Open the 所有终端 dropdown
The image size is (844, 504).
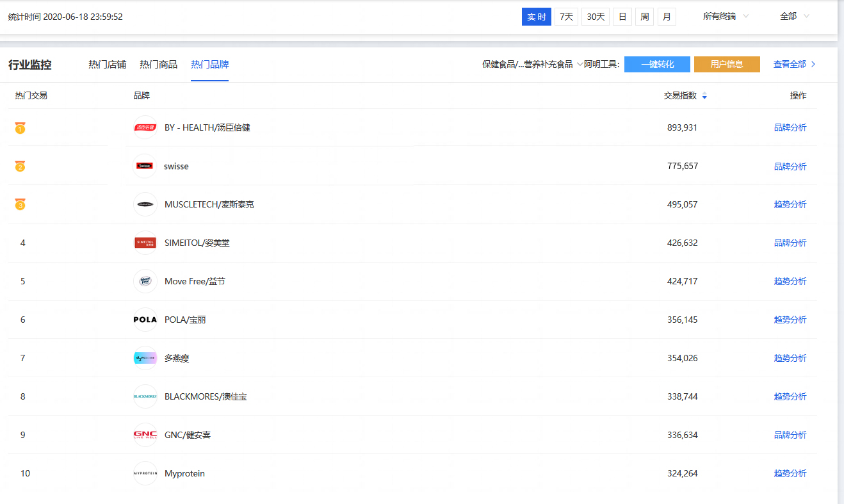[x=726, y=17]
